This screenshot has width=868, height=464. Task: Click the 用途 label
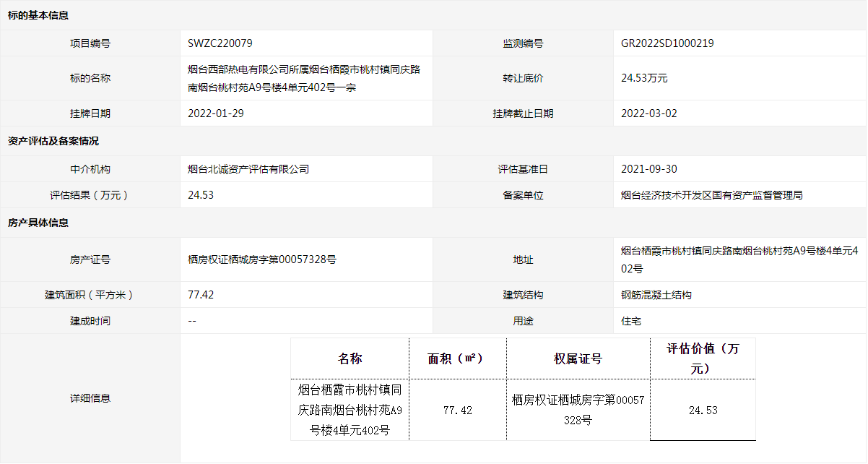[x=524, y=321]
